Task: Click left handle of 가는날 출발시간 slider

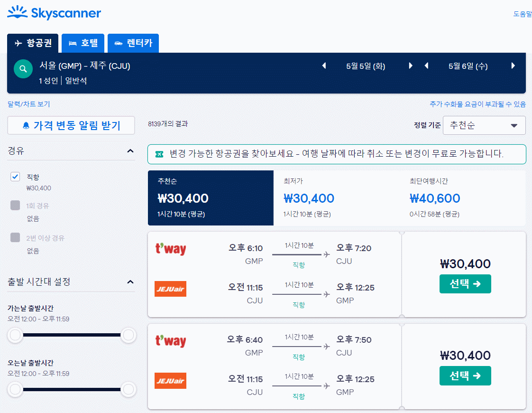Action: [15, 335]
